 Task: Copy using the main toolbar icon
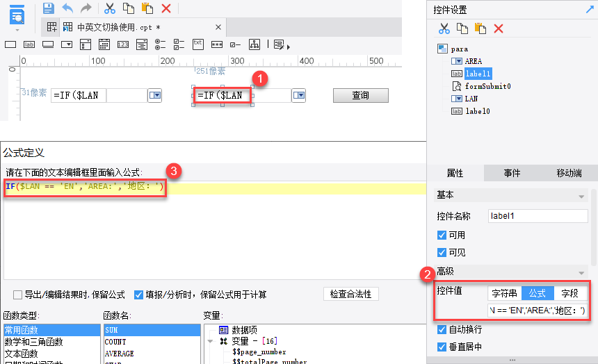pyautogui.click(x=129, y=8)
